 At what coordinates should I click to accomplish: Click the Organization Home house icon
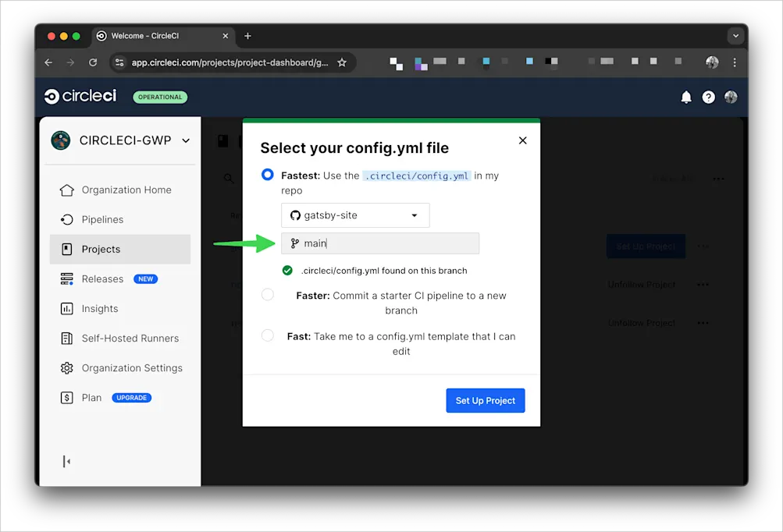67,190
